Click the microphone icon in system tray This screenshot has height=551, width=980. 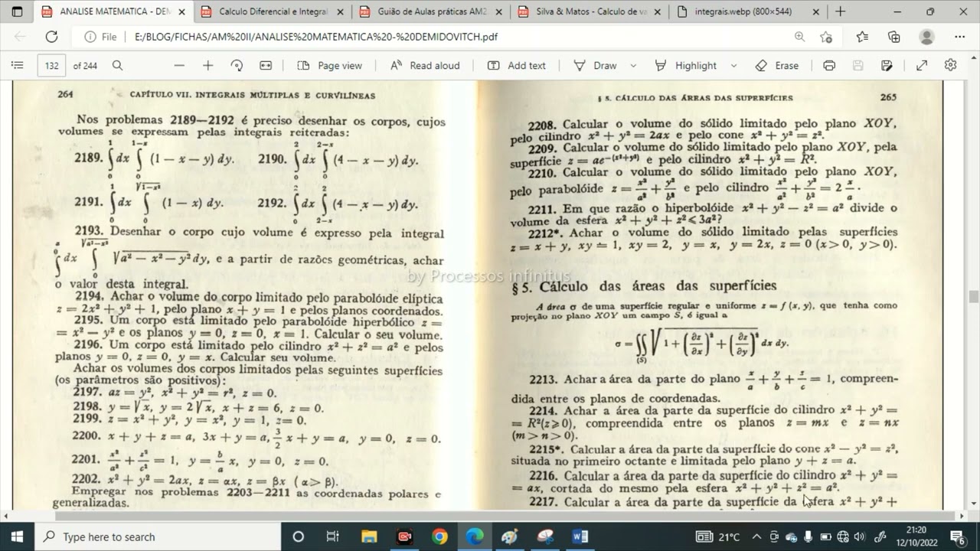click(808, 536)
